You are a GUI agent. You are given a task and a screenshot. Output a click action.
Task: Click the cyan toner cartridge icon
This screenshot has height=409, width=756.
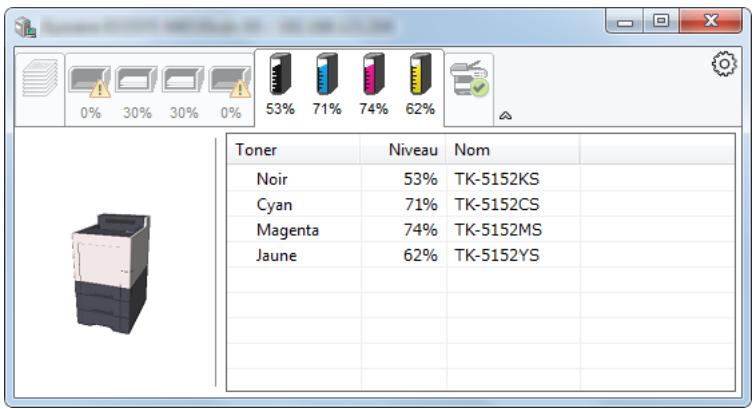(327, 74)
